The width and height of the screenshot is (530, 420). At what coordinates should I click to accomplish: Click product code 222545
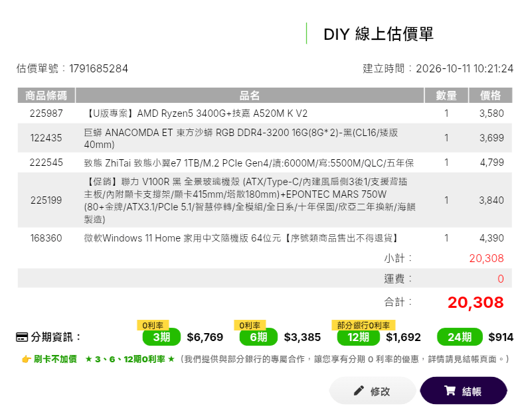point(46,163)
